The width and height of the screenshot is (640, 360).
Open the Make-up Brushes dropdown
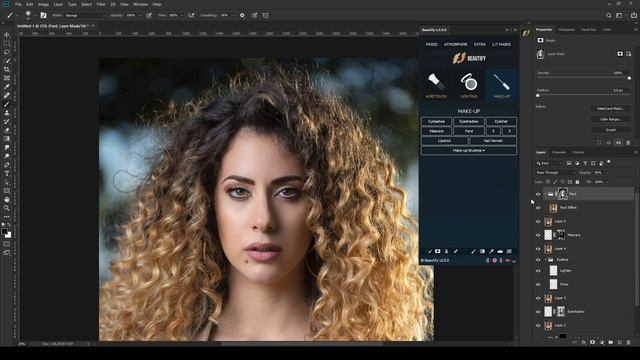(x=469, y=151)
